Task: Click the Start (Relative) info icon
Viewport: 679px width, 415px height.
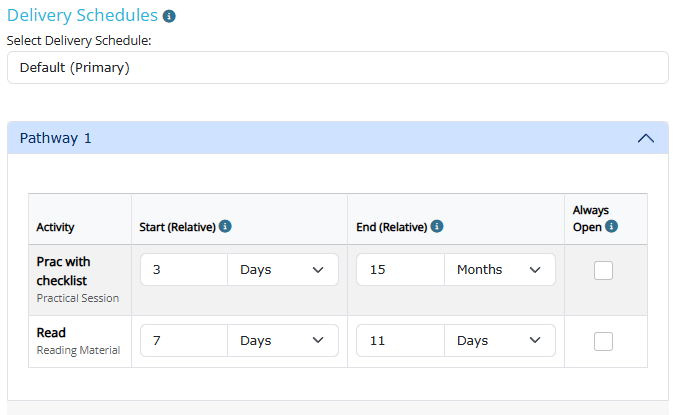Action: tap(225, 227)
